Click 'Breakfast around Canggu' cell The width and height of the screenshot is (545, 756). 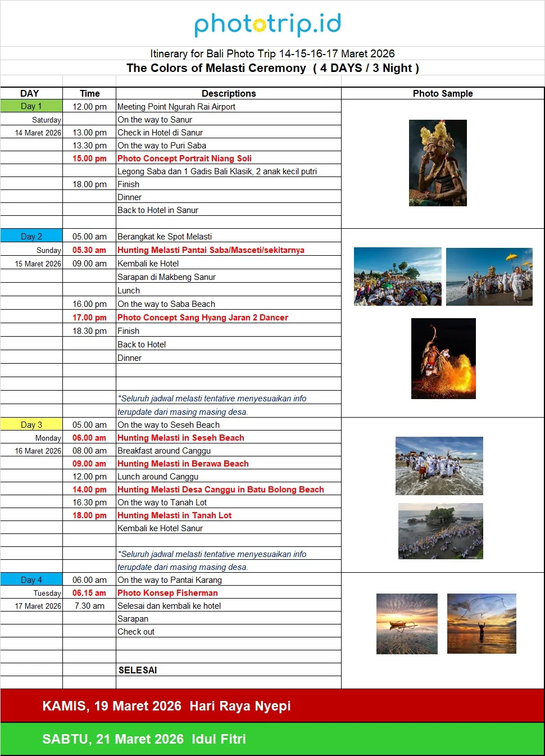coord(229,450)
